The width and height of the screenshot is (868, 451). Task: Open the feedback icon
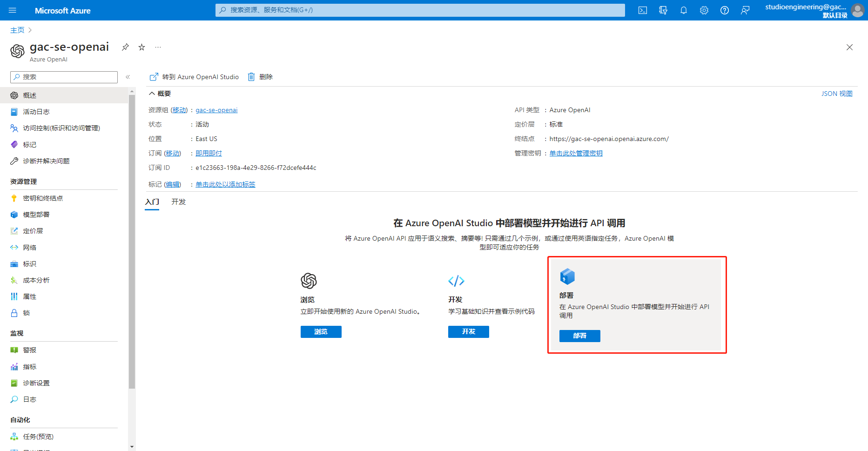click(745, 10)
